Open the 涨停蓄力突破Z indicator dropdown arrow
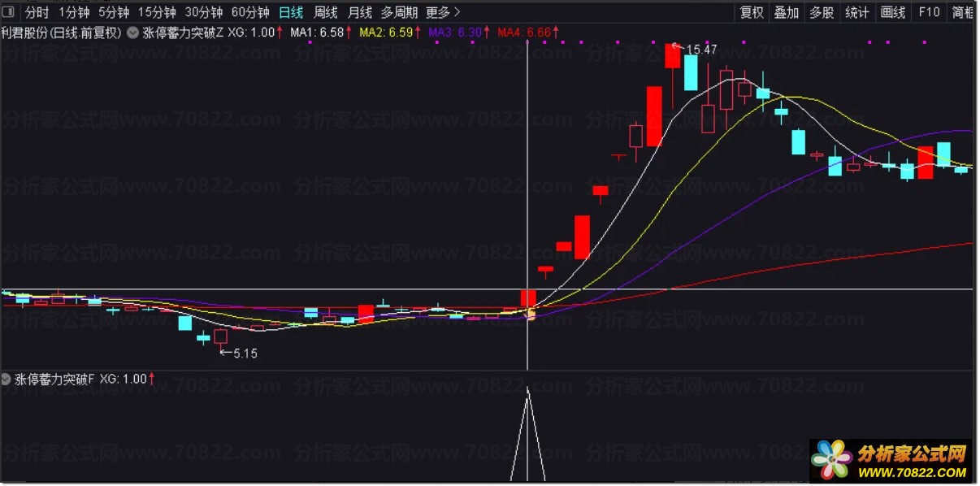 pos(132,33)
